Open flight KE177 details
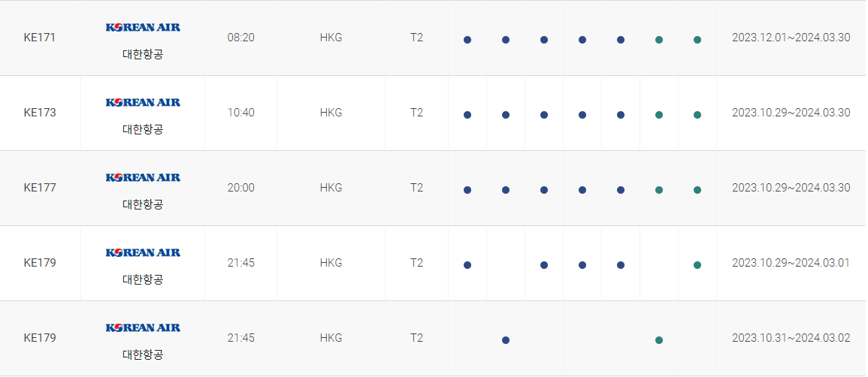This screenshot has height=377, width=868. click(40, 188)
